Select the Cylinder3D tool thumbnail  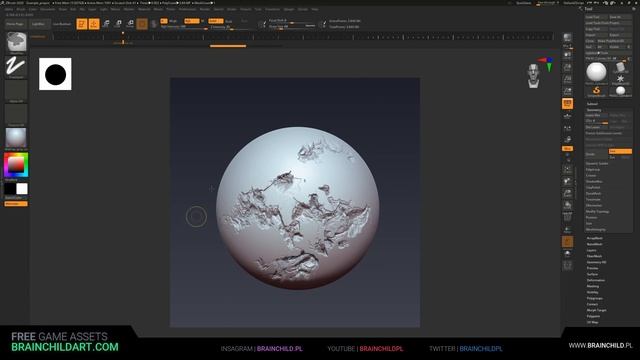coord(620,67)
